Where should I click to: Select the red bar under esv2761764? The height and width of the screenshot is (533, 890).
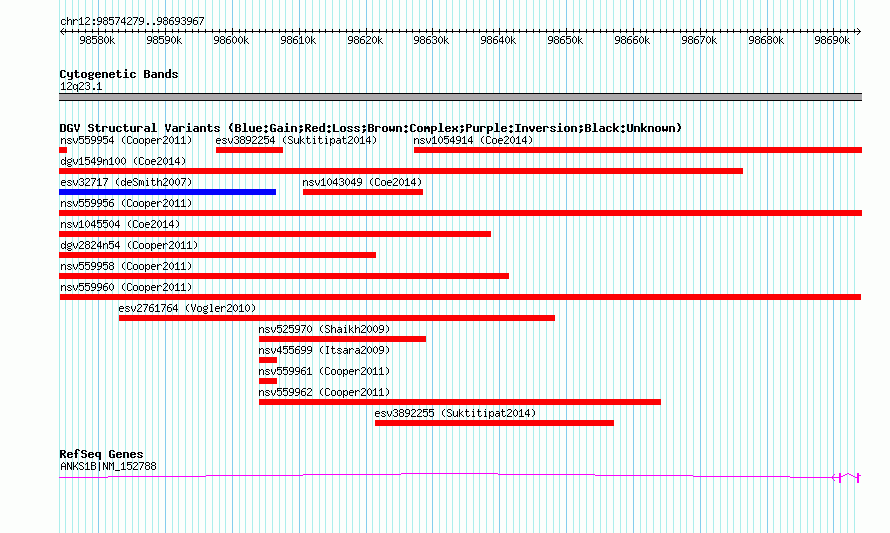[337, 318]
